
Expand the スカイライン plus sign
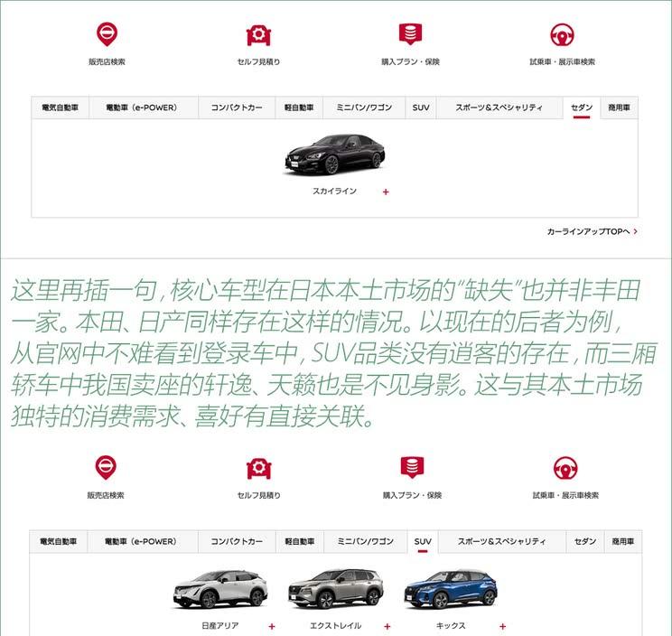tap(386, 192)
